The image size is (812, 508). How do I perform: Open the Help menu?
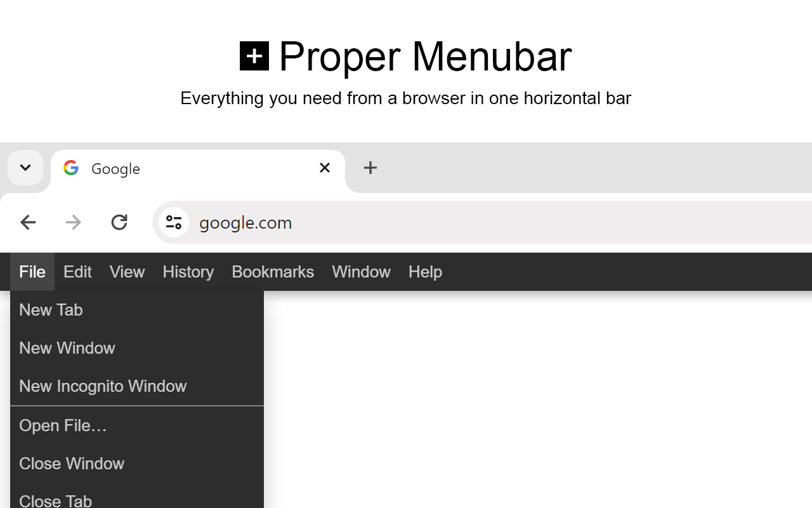(425, 271)
